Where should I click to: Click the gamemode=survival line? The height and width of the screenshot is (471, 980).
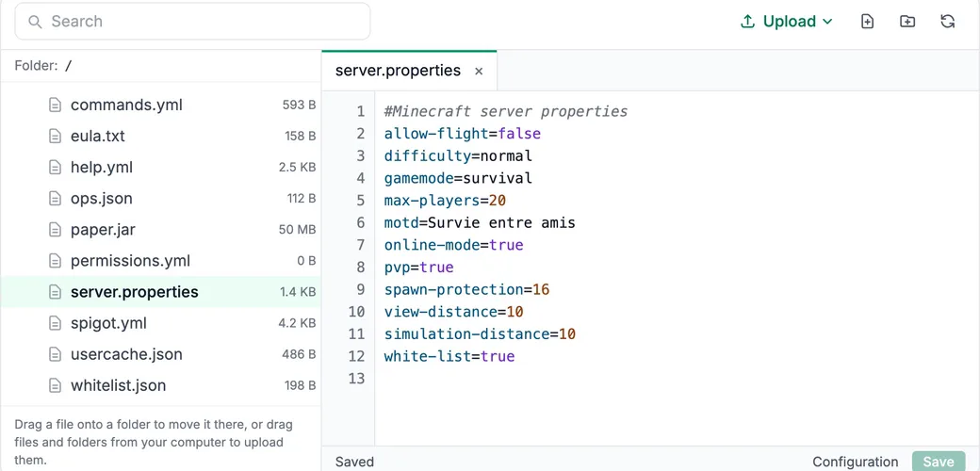coord(458,178)
